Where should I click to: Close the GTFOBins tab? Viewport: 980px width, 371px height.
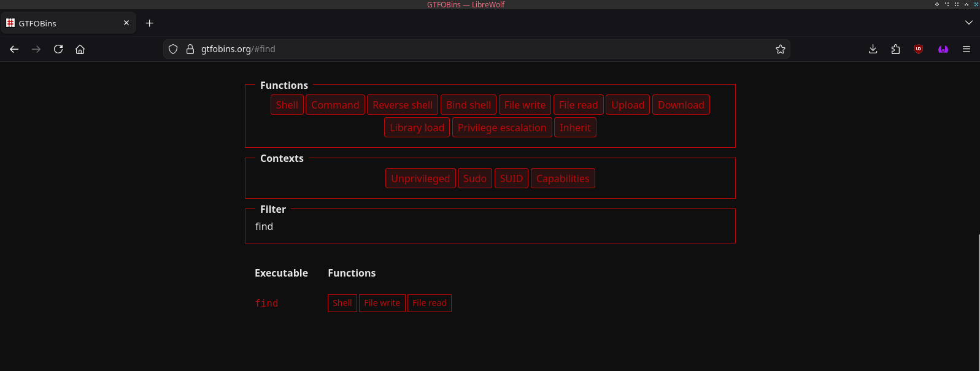[126, 23]
